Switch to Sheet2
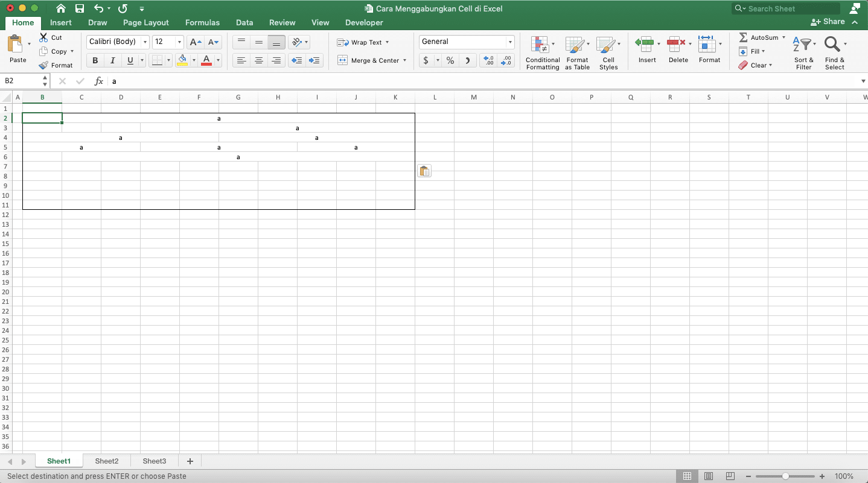 [x=107, y=461]
